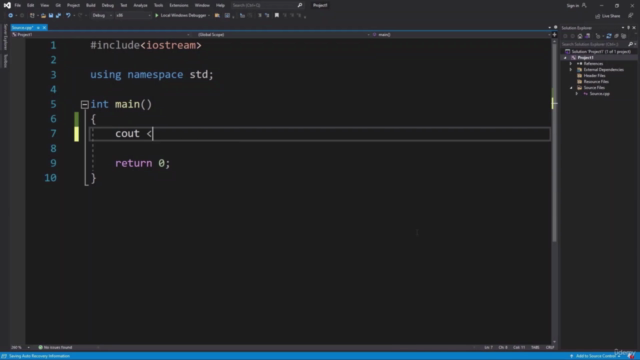Select the Source.cpp editor tab
Image resolution: width=640 pixels, height=360 pixels.
click(23, 28)
